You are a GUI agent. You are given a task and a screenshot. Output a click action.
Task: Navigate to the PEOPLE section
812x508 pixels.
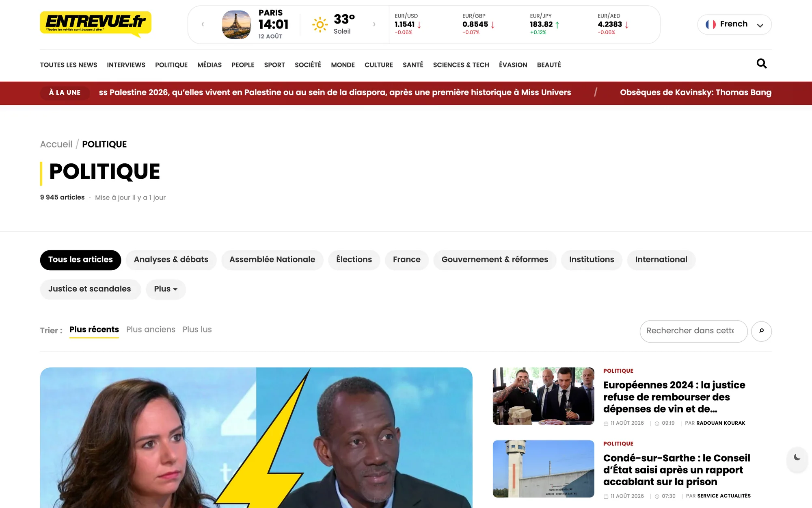243,65
